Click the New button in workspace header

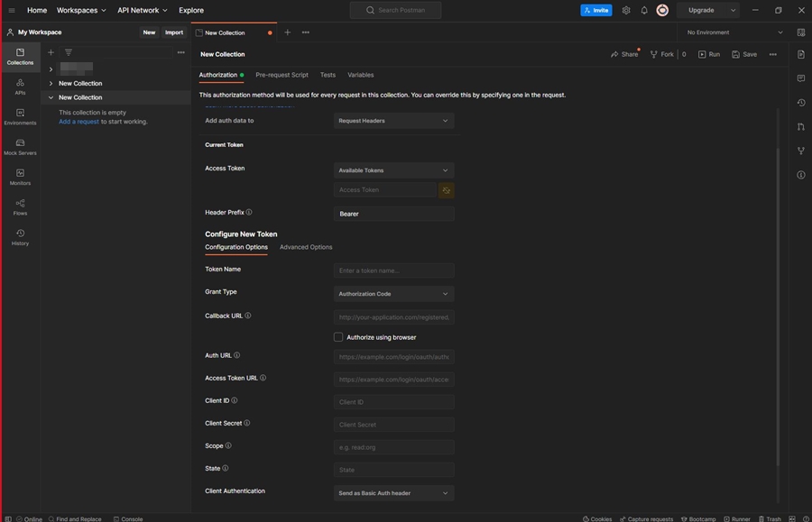[x=149, y=32]
